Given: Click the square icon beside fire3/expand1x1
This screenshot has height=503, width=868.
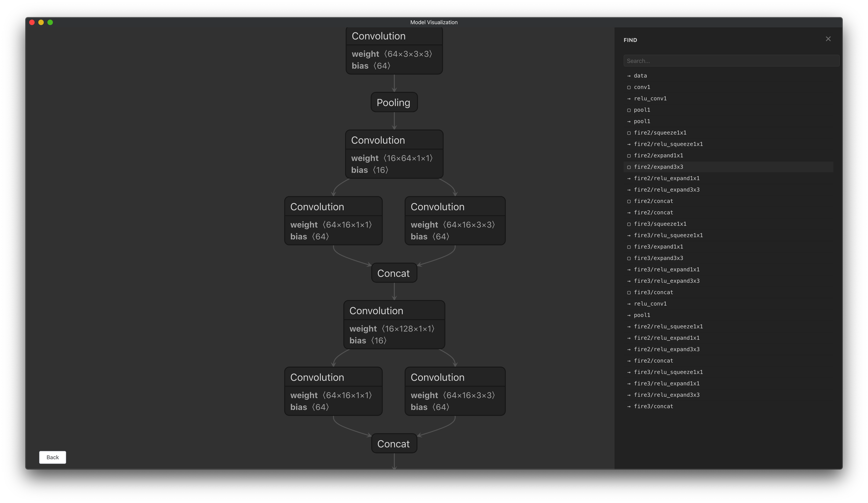Looking at the screenshot, I should pyautogui.click(x=629, y=247).
